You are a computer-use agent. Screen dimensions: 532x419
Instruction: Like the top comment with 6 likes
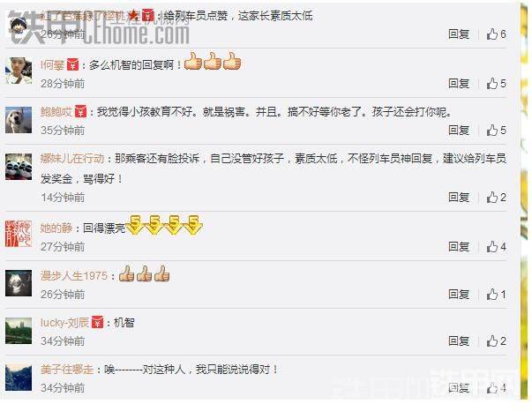[496, 34]
